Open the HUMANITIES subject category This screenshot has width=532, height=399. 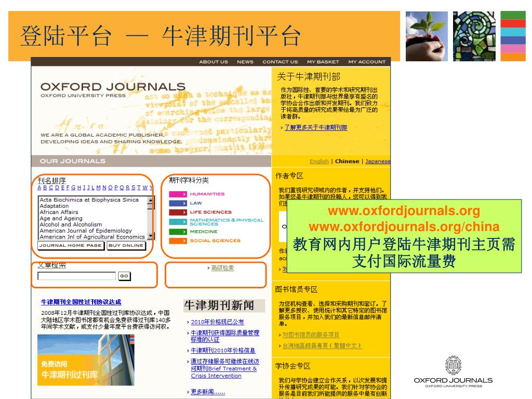point(207,194)
